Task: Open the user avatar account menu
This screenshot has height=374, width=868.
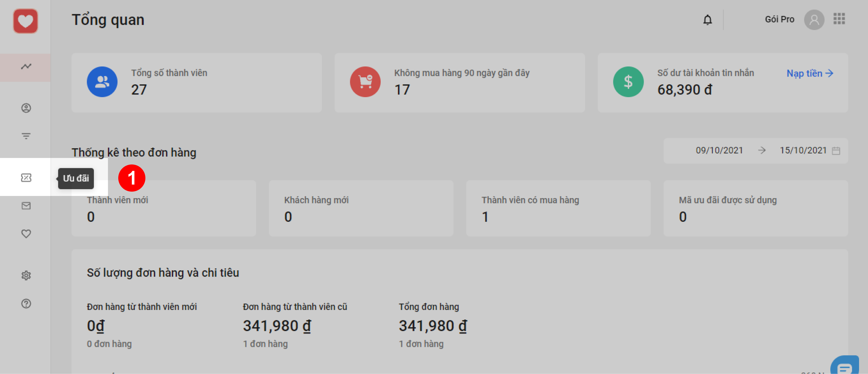Action: (x=814, y=20)
